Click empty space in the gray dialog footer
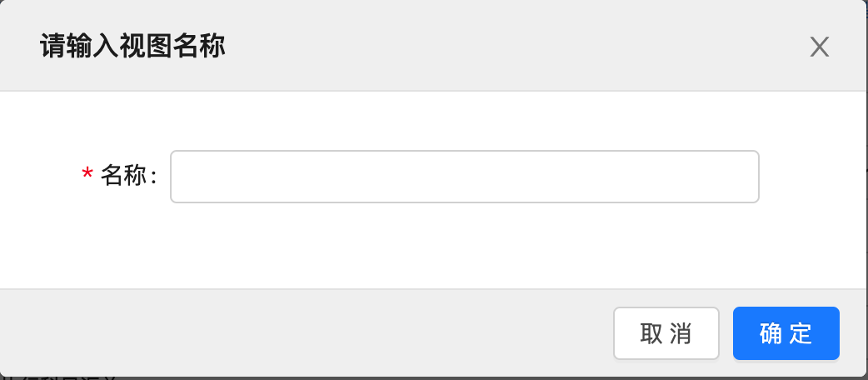 308,333
